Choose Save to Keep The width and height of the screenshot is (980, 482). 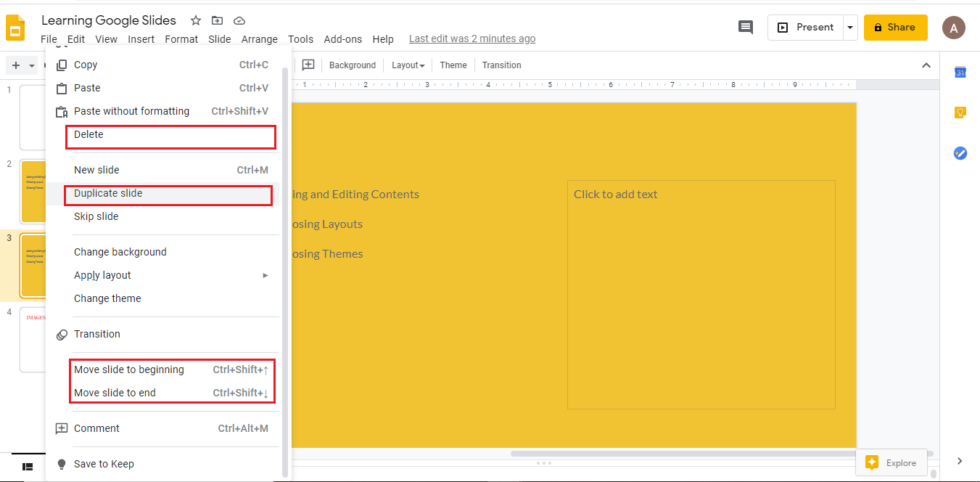coord(162,464)
